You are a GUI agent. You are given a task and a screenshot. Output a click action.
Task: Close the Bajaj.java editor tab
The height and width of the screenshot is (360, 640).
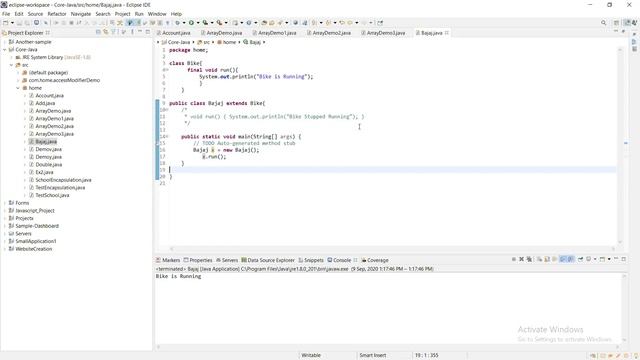[x=447, y=33]
